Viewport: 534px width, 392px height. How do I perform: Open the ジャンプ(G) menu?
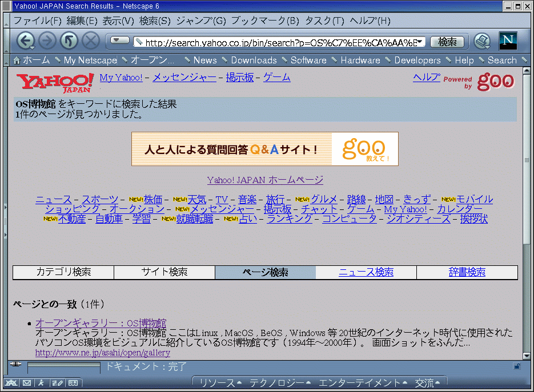(x=201, y=21)
